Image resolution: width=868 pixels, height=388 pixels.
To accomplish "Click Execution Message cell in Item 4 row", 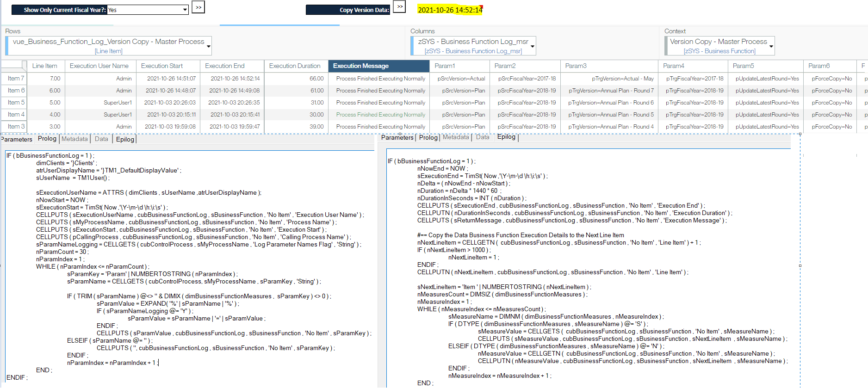I will [379, 114].
